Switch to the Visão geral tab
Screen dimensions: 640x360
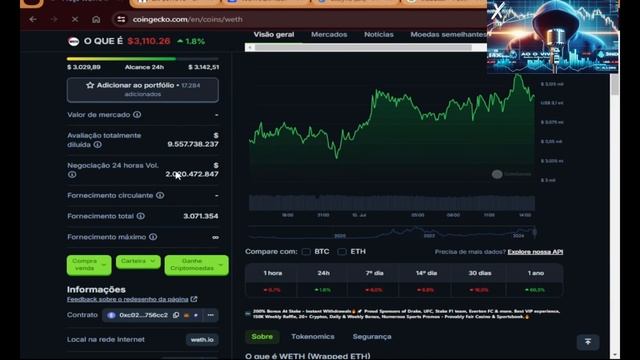tap(274, 35)
